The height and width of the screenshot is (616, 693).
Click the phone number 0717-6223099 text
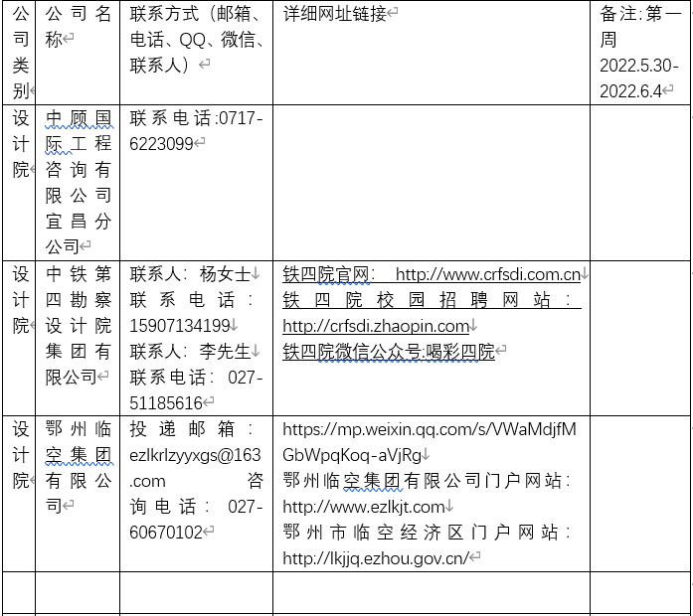196,131
